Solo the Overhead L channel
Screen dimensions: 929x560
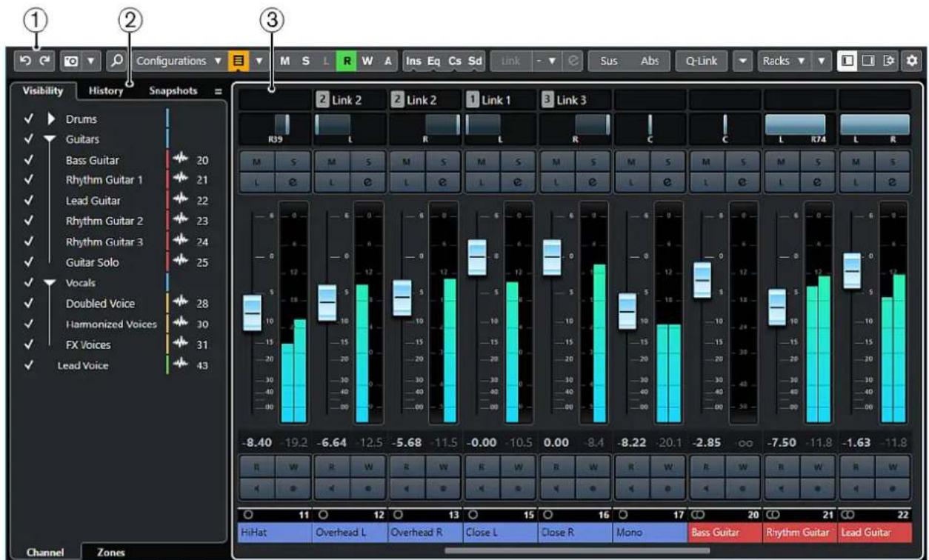pyautogui.click(x=367, y=162)
